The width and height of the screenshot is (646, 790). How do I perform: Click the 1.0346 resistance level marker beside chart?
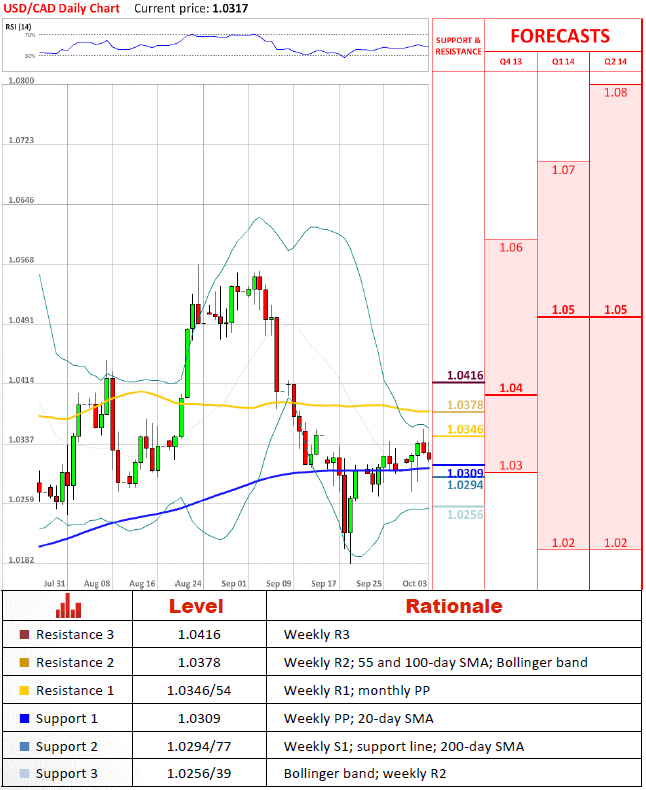click(x=465, y=430)
